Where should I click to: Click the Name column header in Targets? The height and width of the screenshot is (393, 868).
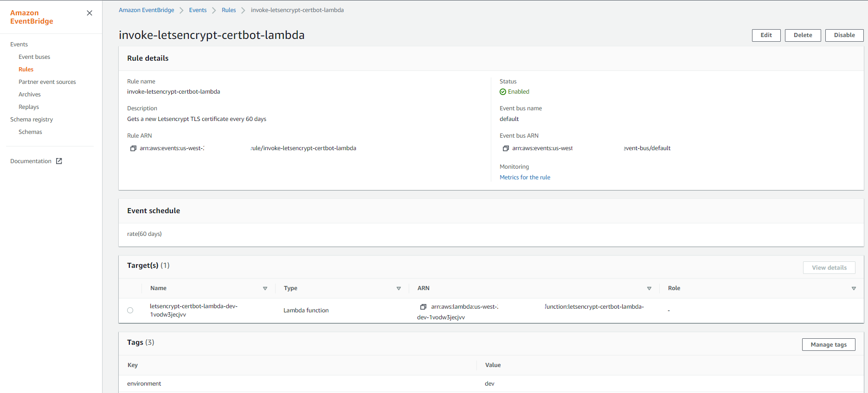click(x=158, y=288)
